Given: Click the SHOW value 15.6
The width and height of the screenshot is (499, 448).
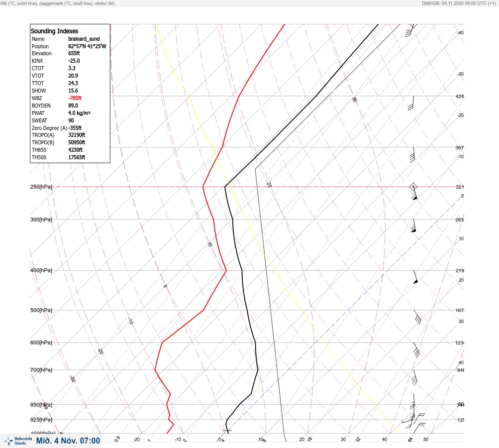Looking at the screenshot, I should coord(73,91).
